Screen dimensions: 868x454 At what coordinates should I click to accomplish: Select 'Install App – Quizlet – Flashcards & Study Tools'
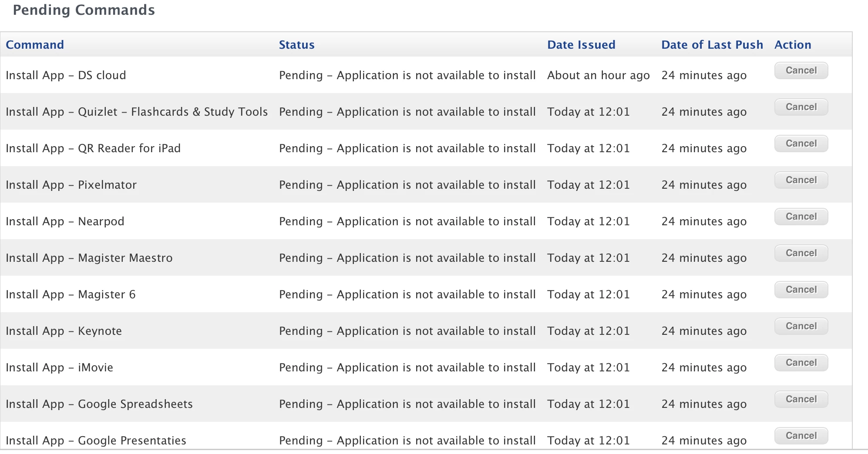click(x=137, y=112)
